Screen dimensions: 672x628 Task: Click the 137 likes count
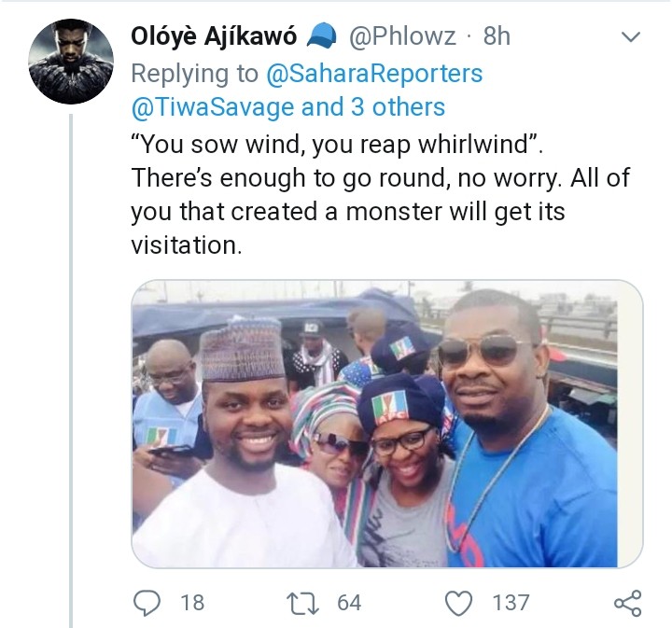(511, 603)
